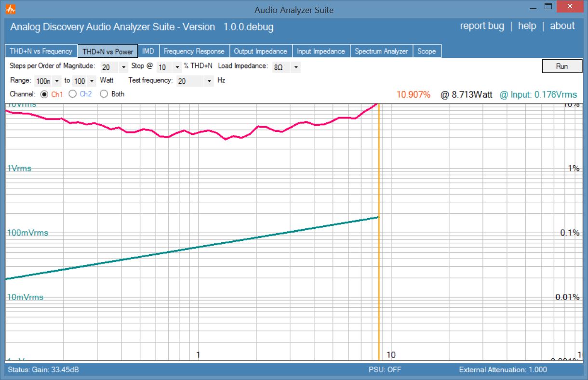Open the Frequency Response tab
Screen dimensions: 588x380
pyautogui.click(x=194, y=52)
